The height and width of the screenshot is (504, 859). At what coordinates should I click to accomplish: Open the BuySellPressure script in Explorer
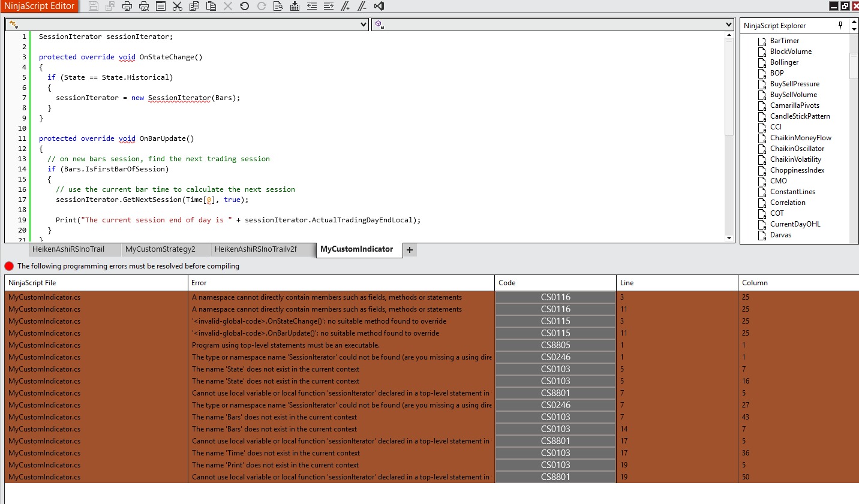[794, 84]
